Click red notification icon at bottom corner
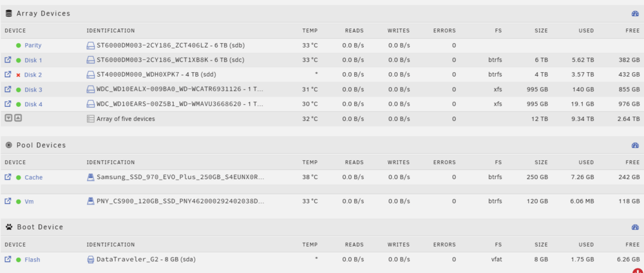Image resolution: width=644 pixels, height=273 pixels. coord(637,270)
